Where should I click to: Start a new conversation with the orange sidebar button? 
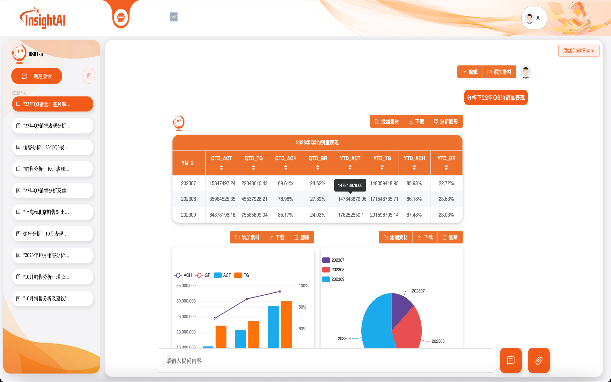pos(37,76)
